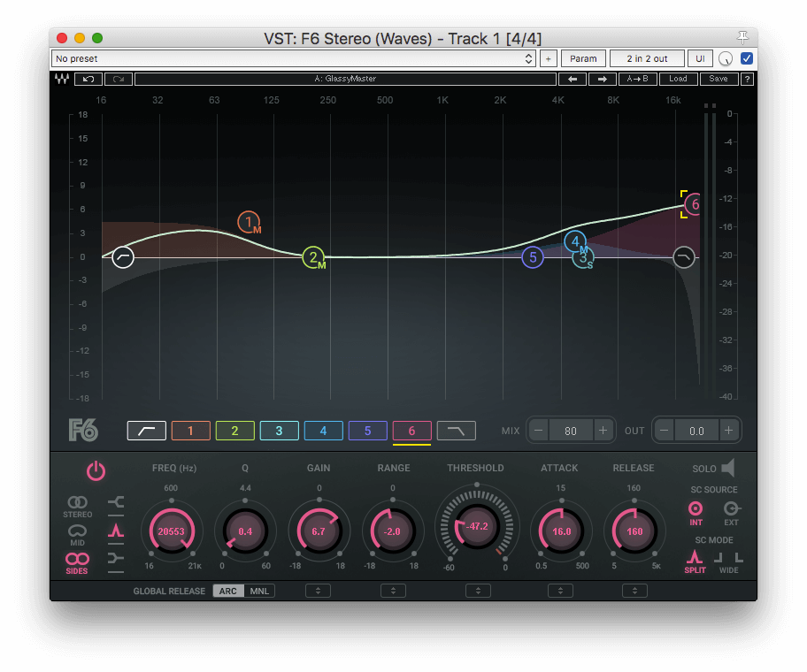Viewport: 807px width, 672px height.
Task: Load the previous preset with the left arrow
Action: (x=573, y=79)
